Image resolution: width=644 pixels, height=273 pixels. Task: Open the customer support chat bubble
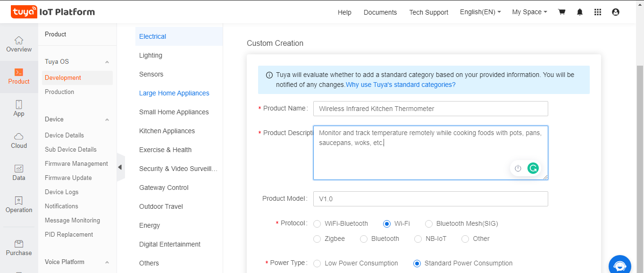click(x=619, y=265)
